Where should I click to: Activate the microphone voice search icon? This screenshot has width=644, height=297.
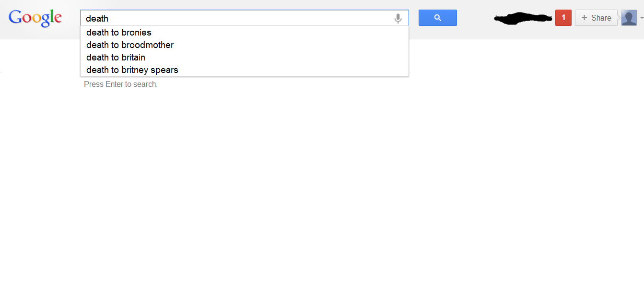pos(398,18)
